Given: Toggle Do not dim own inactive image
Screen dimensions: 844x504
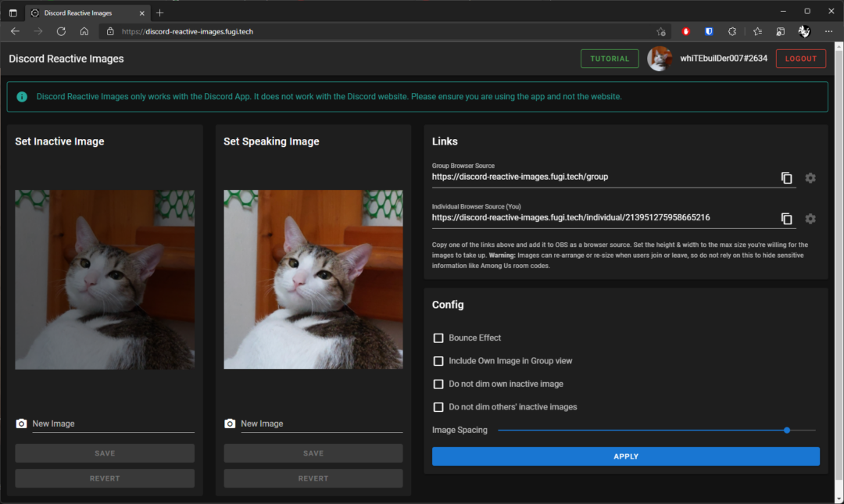Looking at the screenshot, I should tap(438, 384).
